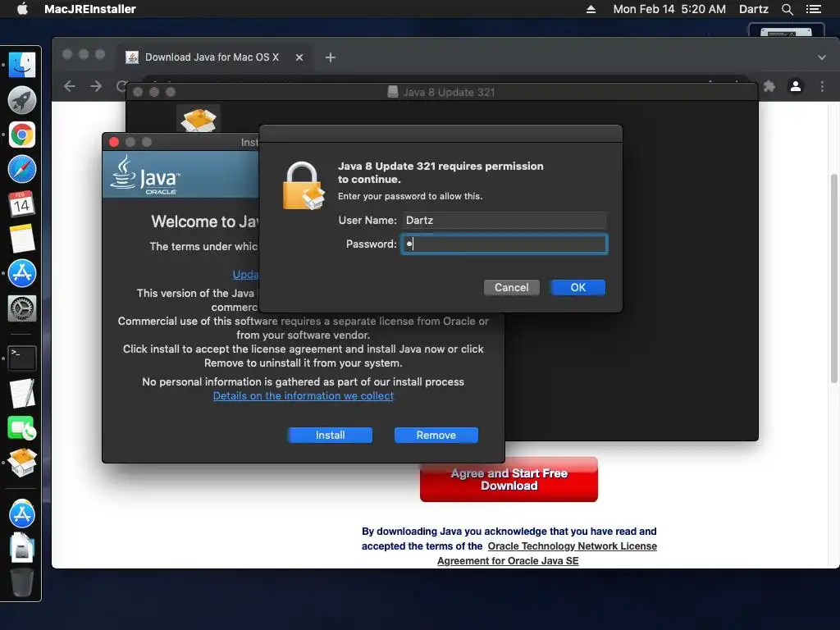Image resolution: width=840 pixels, height=630 pixels.
Task: Click the Password input field
Action: 504,244
